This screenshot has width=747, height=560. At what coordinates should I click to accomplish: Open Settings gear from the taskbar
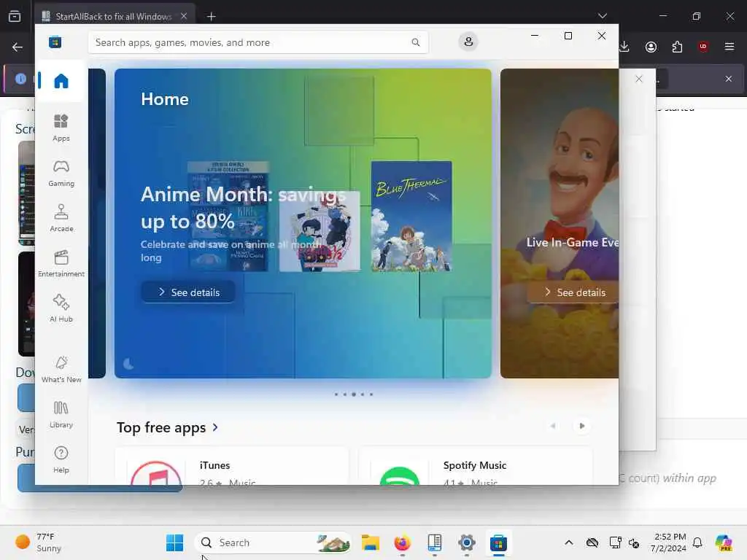(466, 542)
